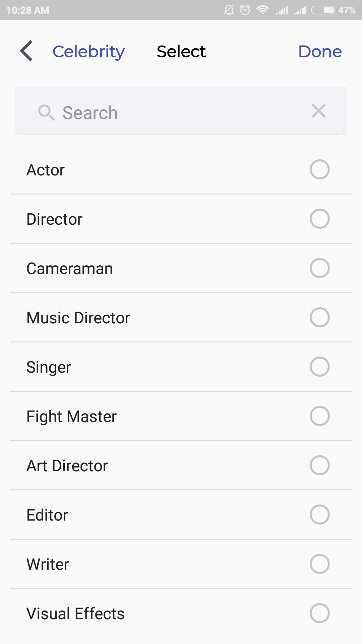Image resolution: width=362 pixels, height=644 pixels.
Task: Go back to Celebrity screen link
Action: [x=88, y=52]
